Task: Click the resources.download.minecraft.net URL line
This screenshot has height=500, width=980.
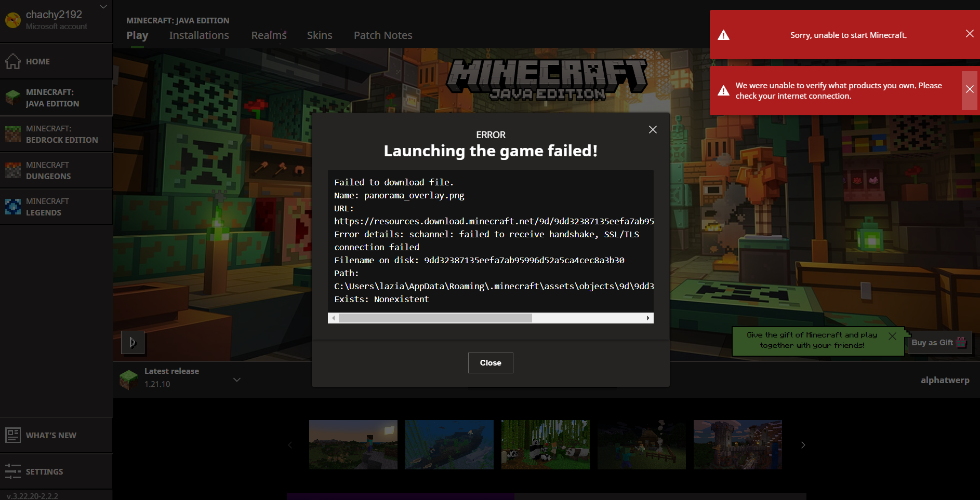Action: tap(494, 221)
